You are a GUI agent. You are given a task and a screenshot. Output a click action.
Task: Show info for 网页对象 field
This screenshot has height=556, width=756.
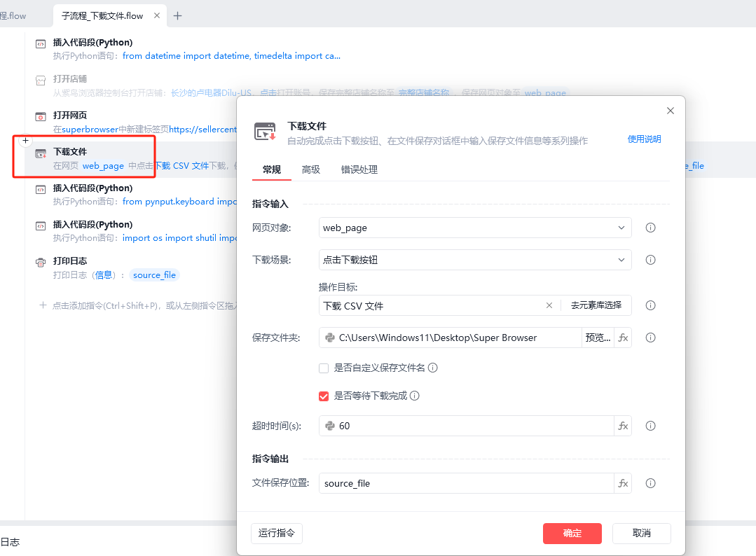point(650,228)
